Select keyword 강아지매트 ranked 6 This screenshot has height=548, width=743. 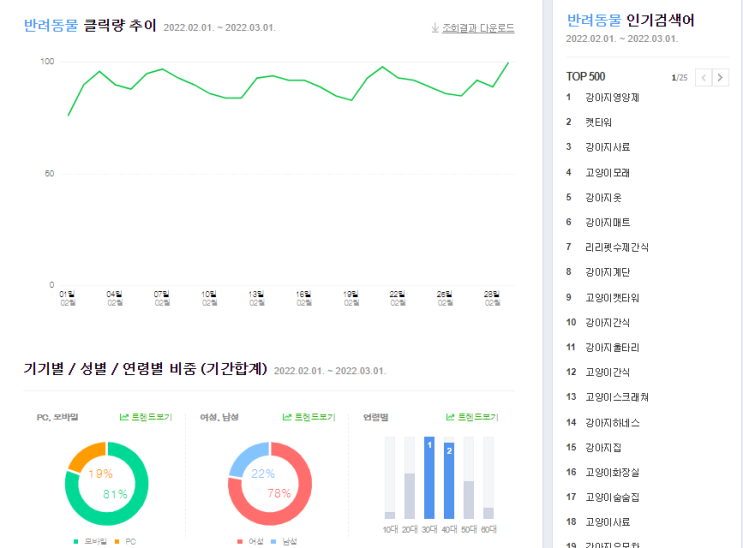point(607,222)
